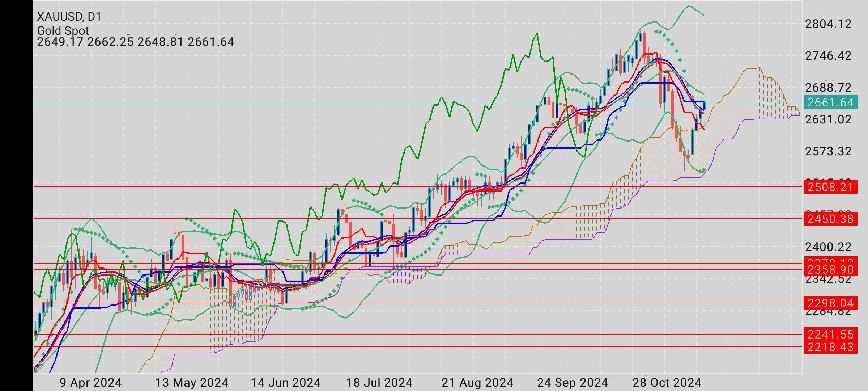
Task: Click price scale value 2804.12
Action: tap(828, 24)
